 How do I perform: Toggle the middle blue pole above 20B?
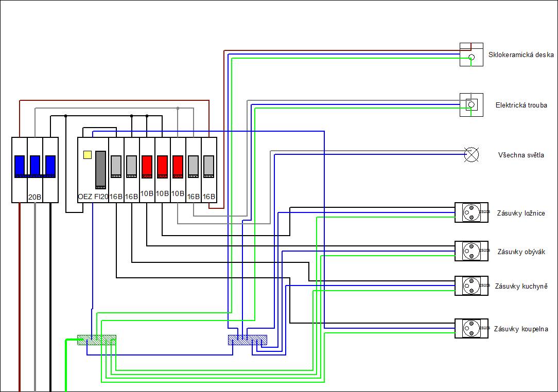point(35,167)
